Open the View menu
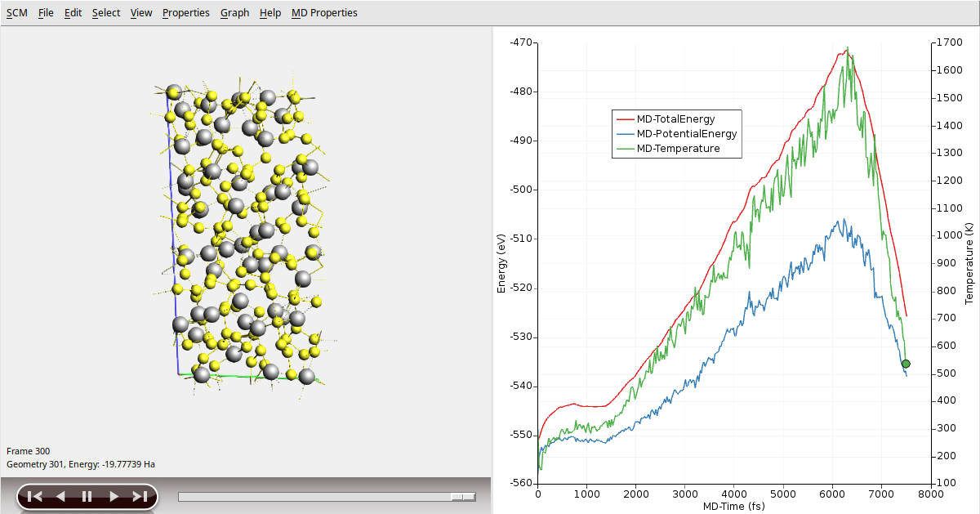 point(141,13)
